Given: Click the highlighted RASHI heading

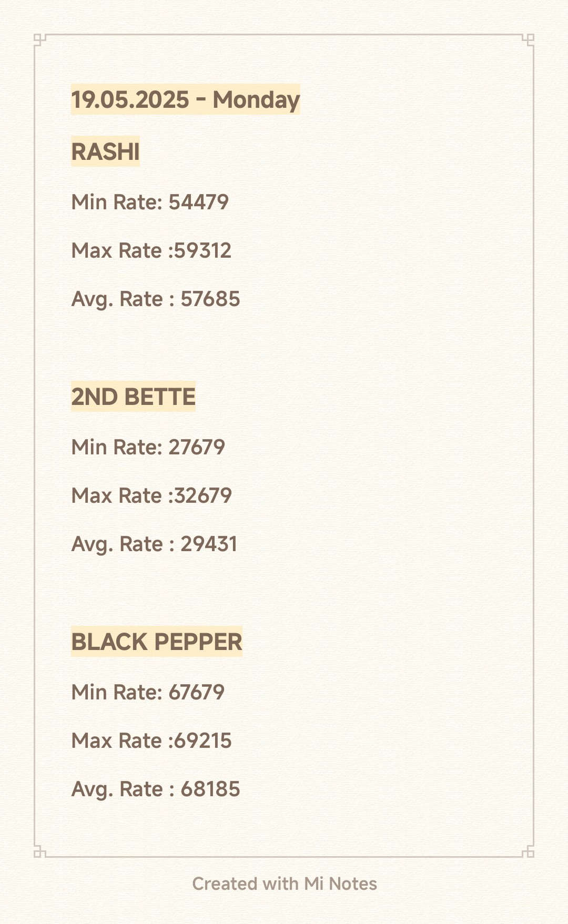Looking at the screenshot, I should [x=105, y=152].
